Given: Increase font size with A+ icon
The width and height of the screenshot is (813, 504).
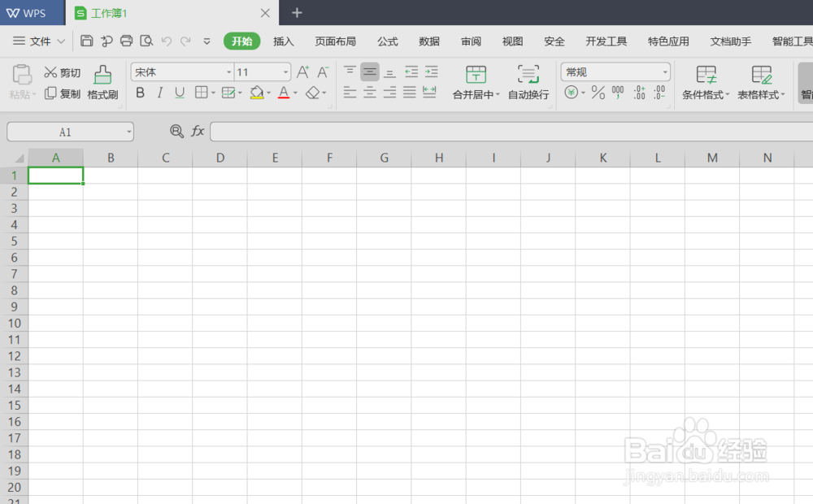Looking at the screenshot, I should tap(302, 72).
